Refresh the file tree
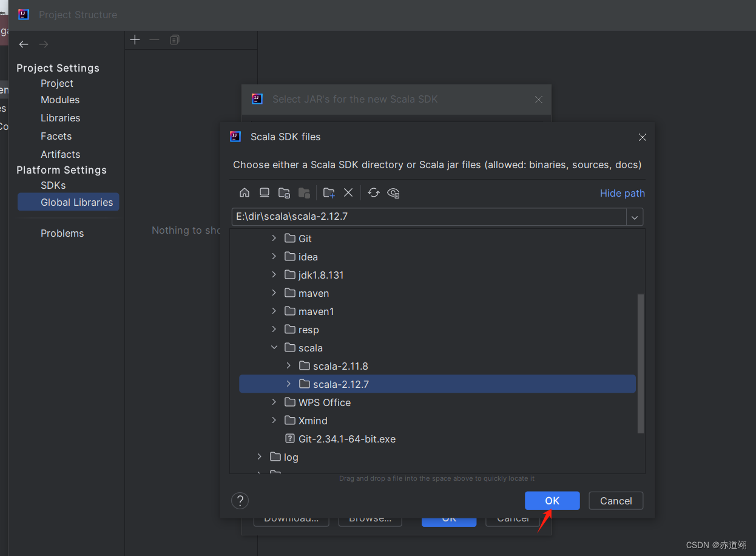This screenshot has height=556, width=756. point(374,193)
